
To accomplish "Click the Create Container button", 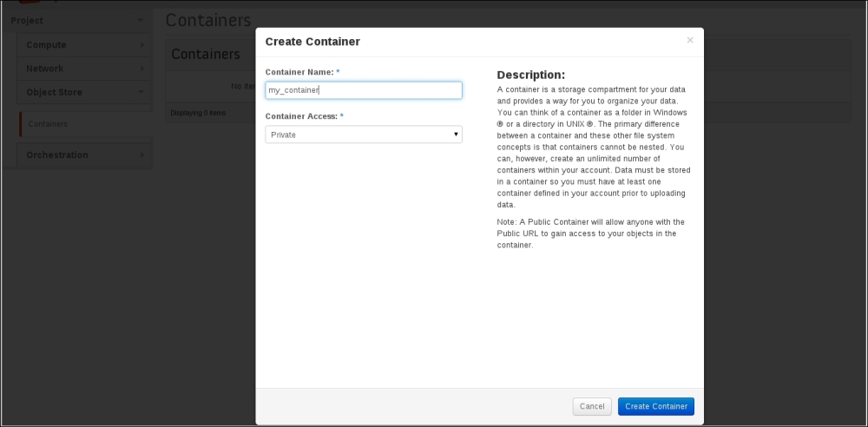I will [x=656, y=406].
